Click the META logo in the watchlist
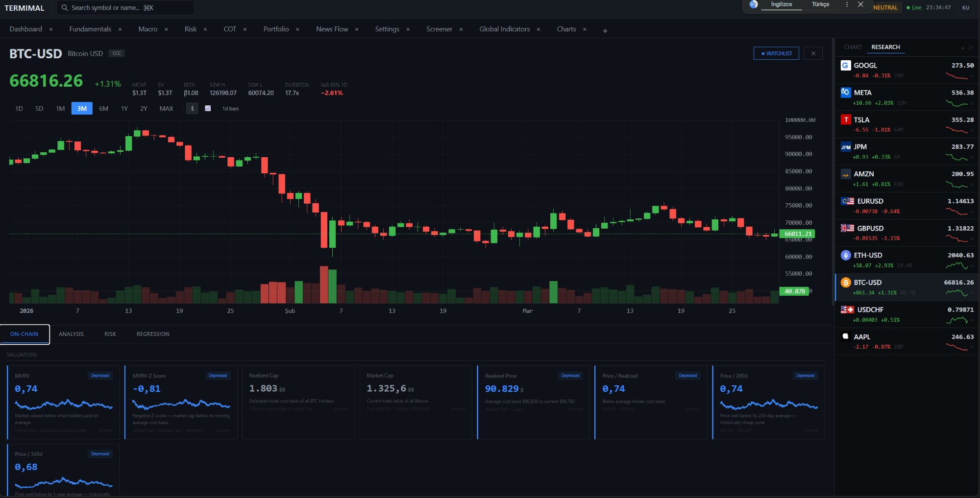The image size is (980, 498). click(x=846, y=93)
